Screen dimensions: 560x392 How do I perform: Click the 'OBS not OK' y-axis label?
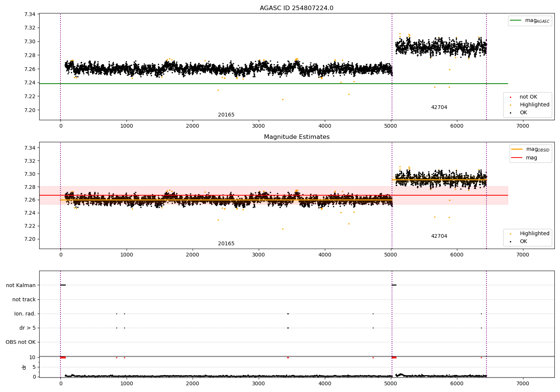coord(21,342)
